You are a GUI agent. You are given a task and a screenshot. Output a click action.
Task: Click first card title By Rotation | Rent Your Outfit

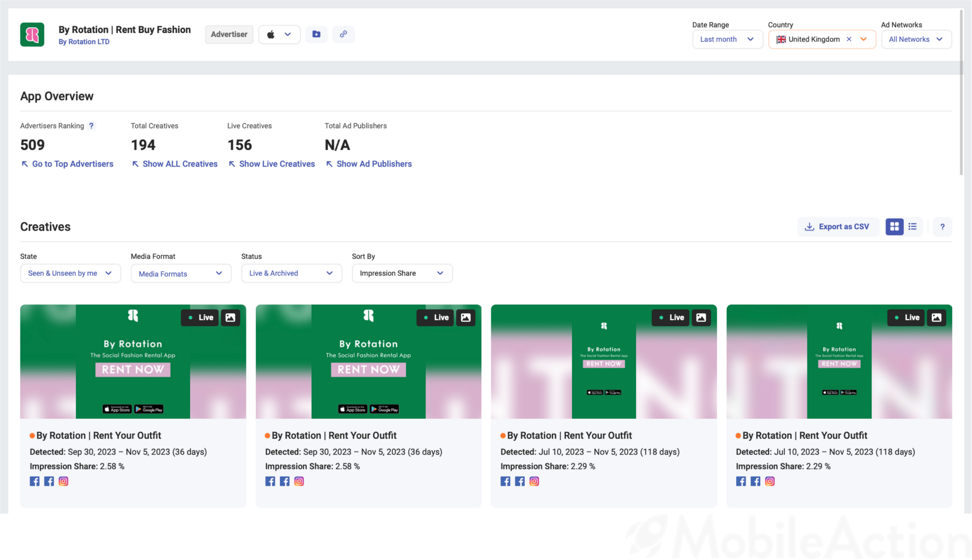pos(98,435)
